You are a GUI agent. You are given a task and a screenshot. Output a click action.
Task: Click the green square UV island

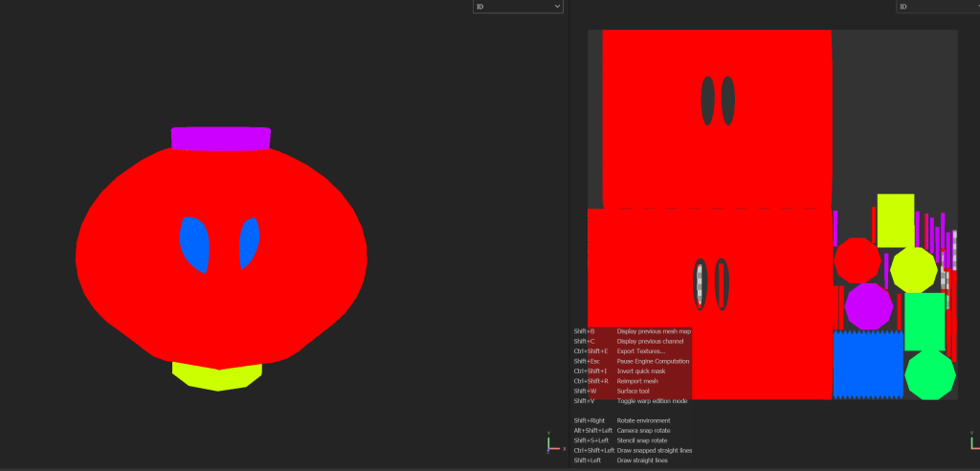(924, 322)
